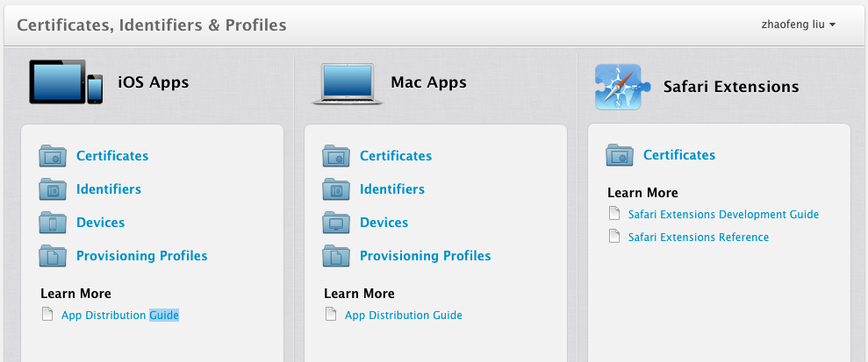868x362 pixels.
Task: Open the Devices link under iOS Apps
Action: [100, 222]
